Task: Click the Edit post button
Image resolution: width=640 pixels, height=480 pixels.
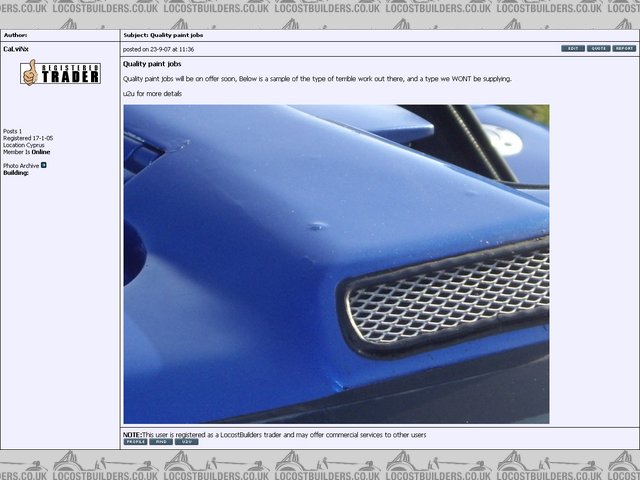Action: click(x=572, y=48)
